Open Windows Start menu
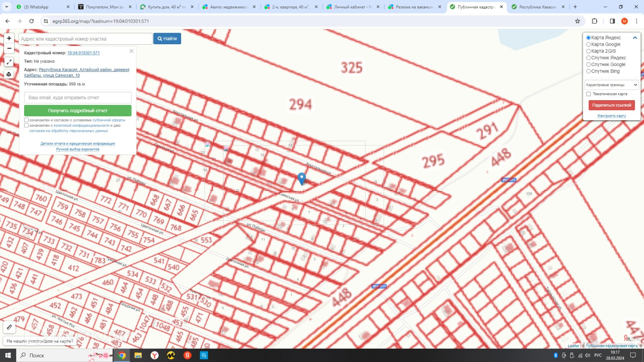 click(8, 355)
